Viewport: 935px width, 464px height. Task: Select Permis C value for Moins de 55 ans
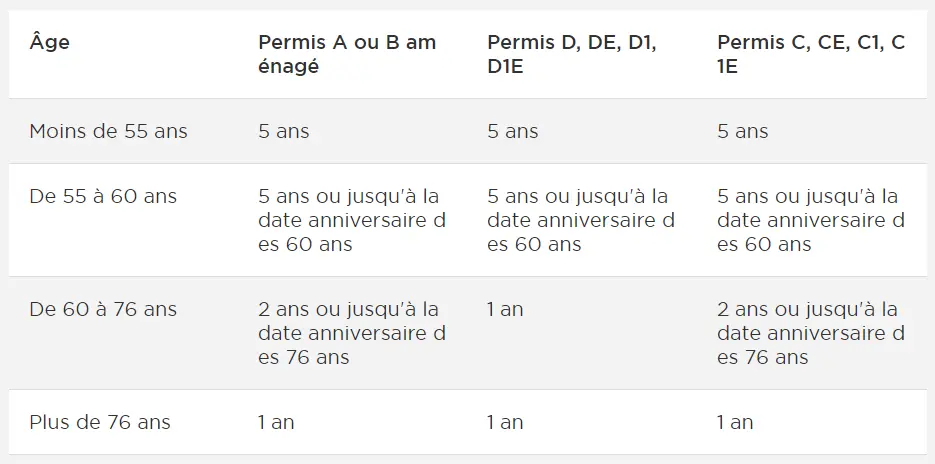tap(742, 131)
